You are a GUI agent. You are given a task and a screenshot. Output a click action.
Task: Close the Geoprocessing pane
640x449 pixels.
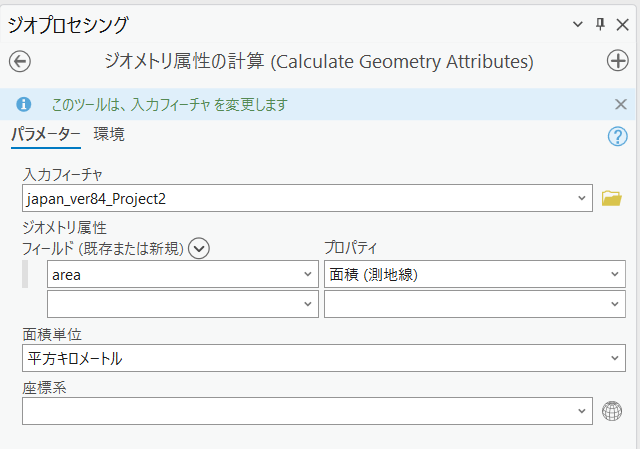(622, 24)
